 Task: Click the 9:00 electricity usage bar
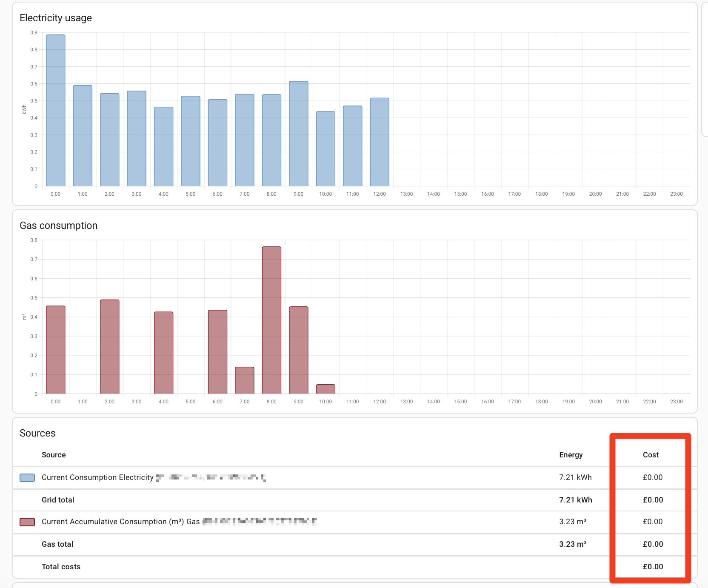299,134
